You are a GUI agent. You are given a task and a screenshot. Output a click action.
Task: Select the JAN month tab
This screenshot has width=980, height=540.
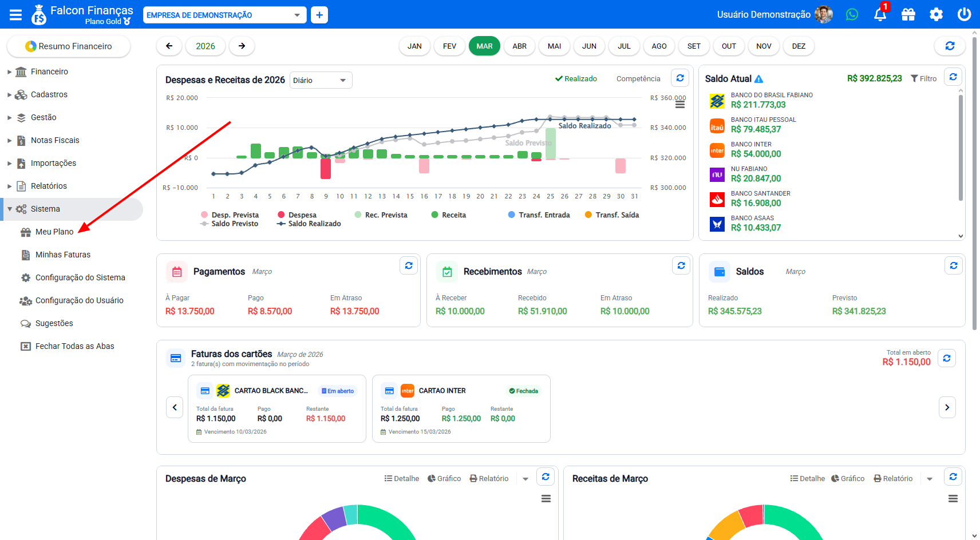[414, 46]
